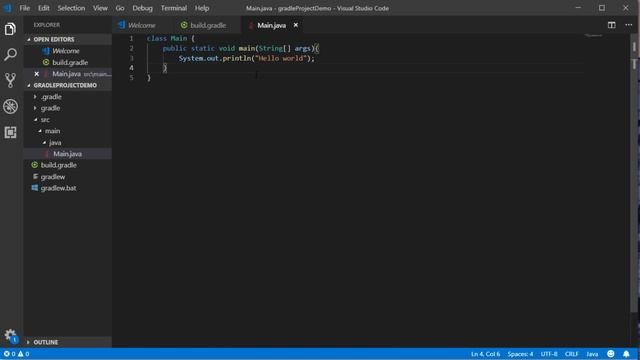Open the Search view in activity bar
The height and width of the screenshot is (360, 640).
click(x=10, y=54)
